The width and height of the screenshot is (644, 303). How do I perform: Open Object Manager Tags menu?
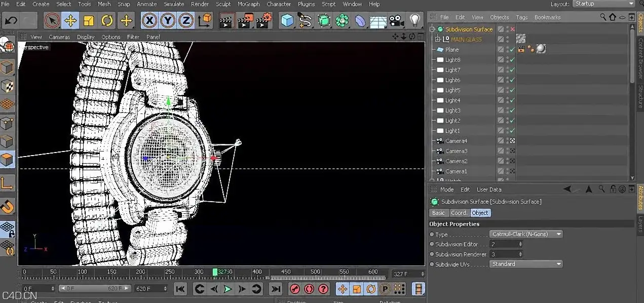click(521, 17)
